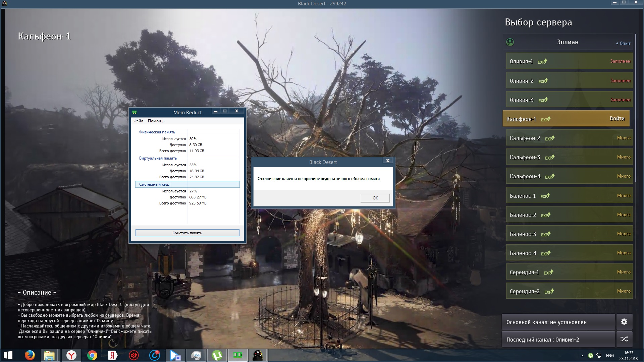Click the + Опыт label in Эллиан header
Screen dimensions: 644x362
click(x=623, y=43)
